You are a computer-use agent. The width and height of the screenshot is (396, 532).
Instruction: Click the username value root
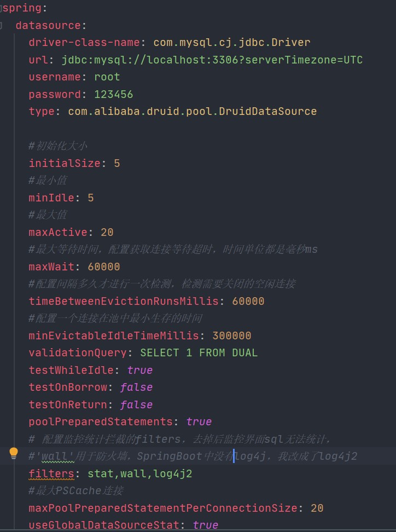pos(107,77)
